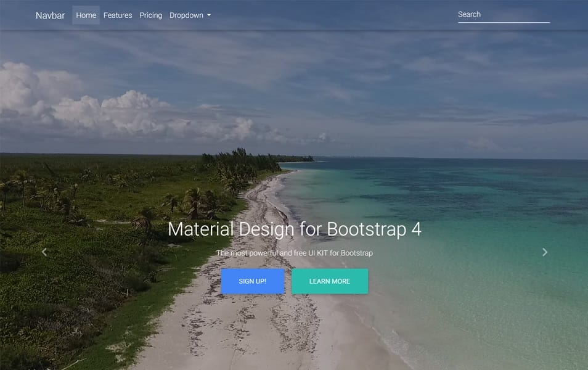Viewport: 588px width, 370px height.
Task: Click the Material Design for Bootstrap 4 heading
Action: [x=294, y=229]
